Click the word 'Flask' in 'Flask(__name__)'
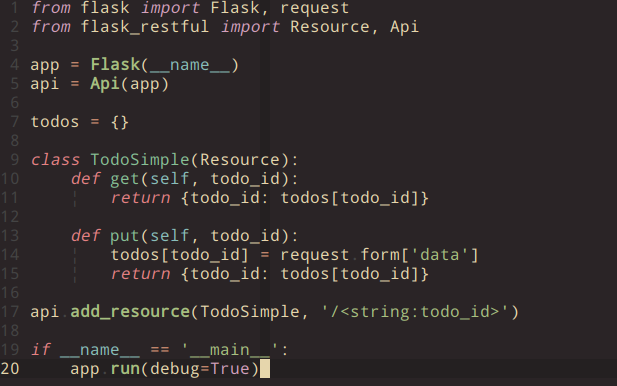The width and height of the screenshot is (617, 386). click(115, 65)
